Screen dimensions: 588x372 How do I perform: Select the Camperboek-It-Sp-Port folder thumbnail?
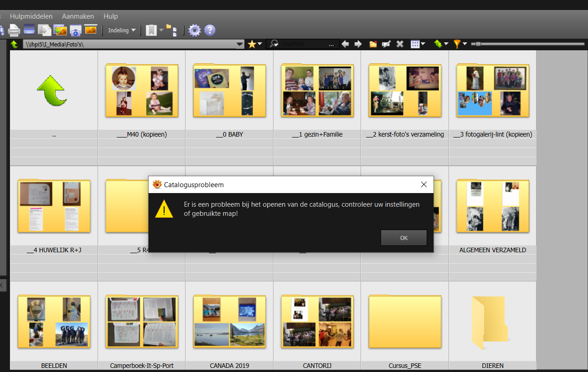point(142,322)
